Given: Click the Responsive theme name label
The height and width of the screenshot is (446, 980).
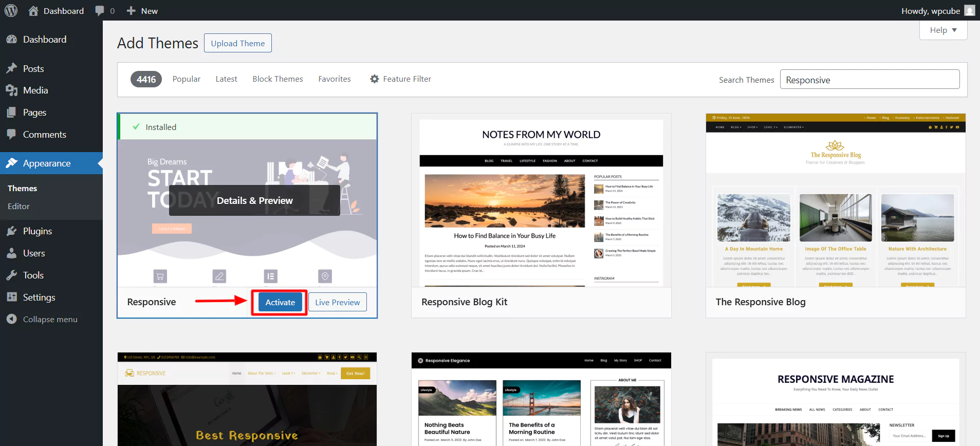Looking at the screenshot, I should coord(152,302).
